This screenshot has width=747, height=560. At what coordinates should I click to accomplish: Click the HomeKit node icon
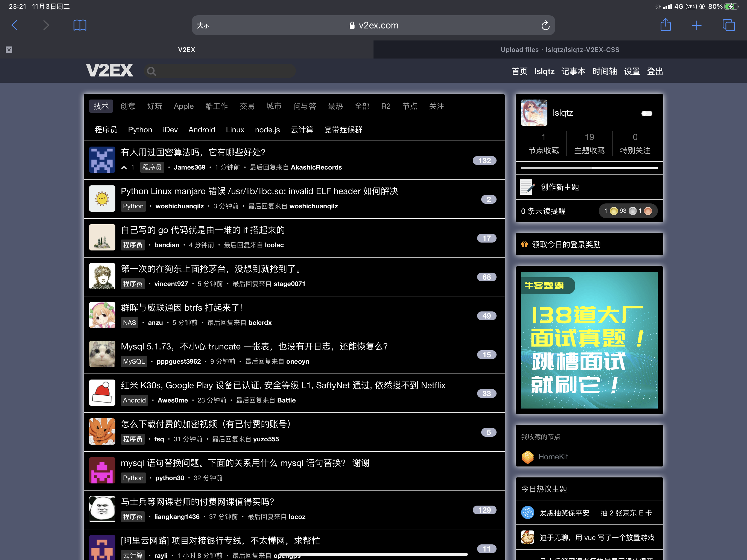point(527,457)
